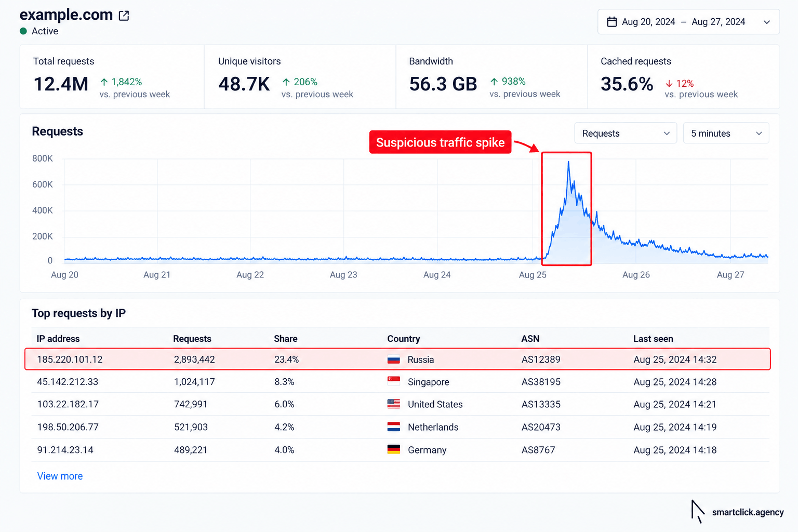Screen dimensions: 798x532
Task: Click the Russia flag icon
Action: 394,360
